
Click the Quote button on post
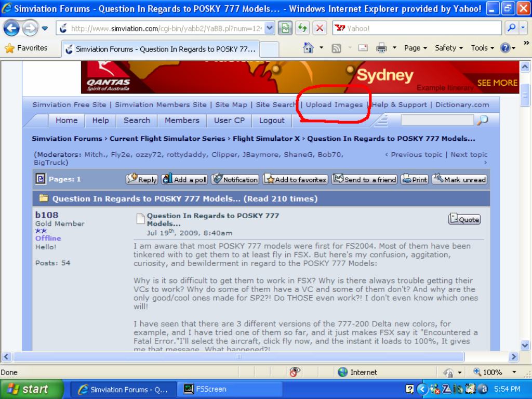click(x=464, y=219)
